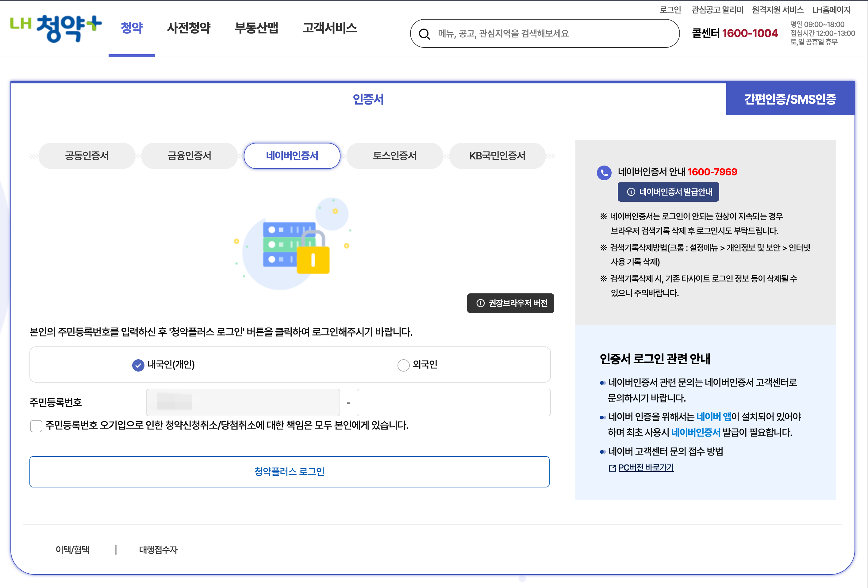Open the PC버전 바로가기 link
The width and height of the screenshot is (868, 588).
pos(646,468)
